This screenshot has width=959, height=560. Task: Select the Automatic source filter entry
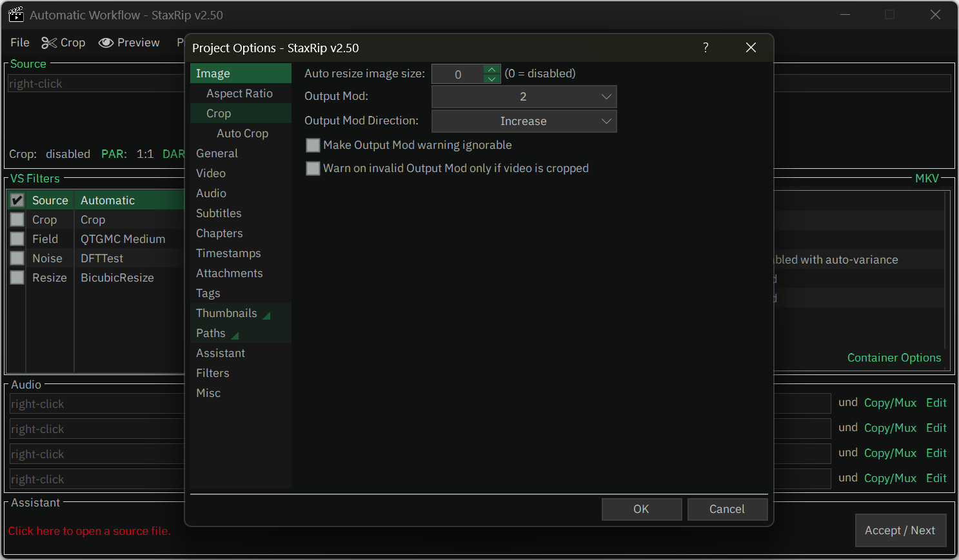(x=108, y=200)
